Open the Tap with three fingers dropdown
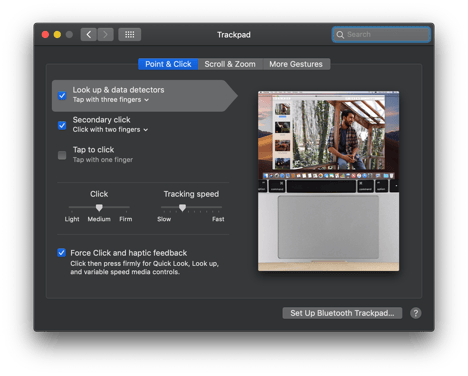This screenshot has width=468, height=376. click(x=111, y=100)
